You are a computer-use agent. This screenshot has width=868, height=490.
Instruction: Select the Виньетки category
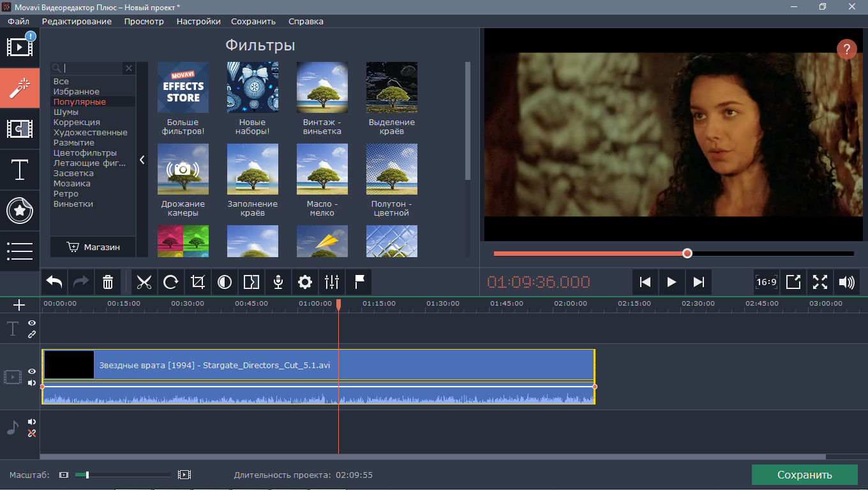click(x=73, y=204)
